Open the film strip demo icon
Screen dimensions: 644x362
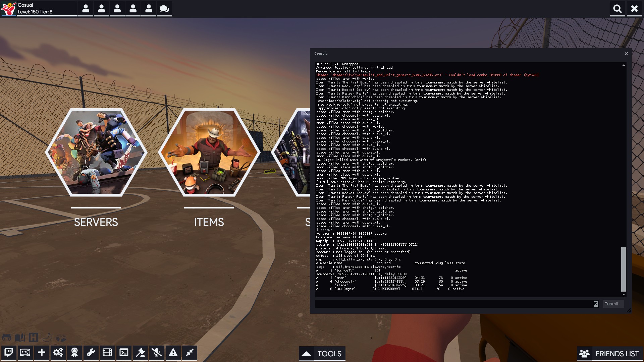[107, 353]
